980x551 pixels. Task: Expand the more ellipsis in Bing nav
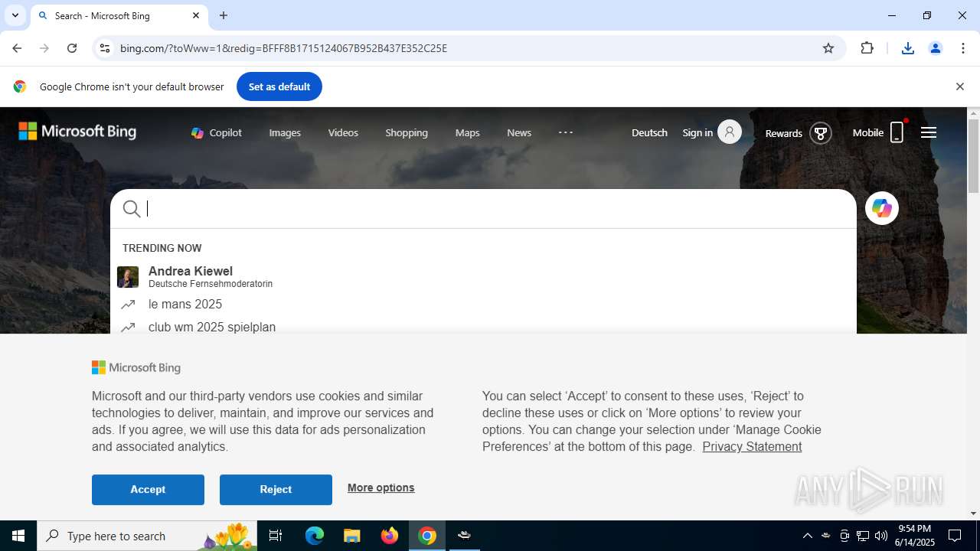pyautogui.click(x=566, y=132)
